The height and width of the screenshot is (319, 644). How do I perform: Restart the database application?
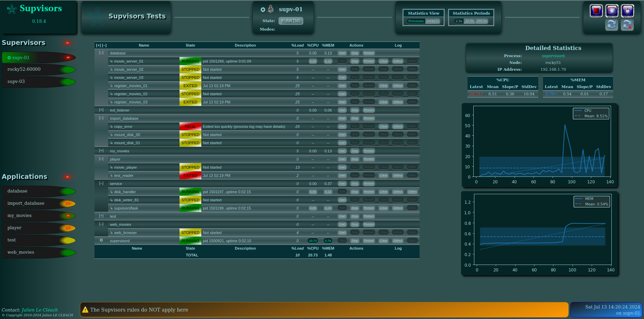[369, 53]
